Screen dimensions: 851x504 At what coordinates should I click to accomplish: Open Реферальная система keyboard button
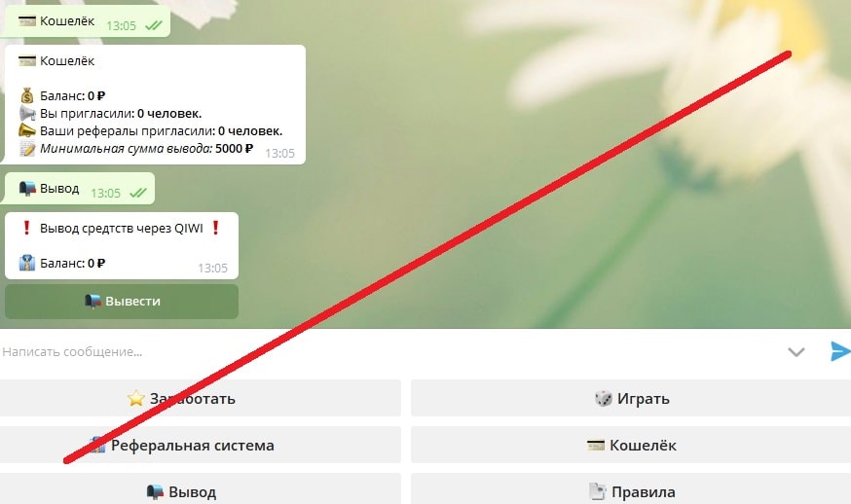201,445
